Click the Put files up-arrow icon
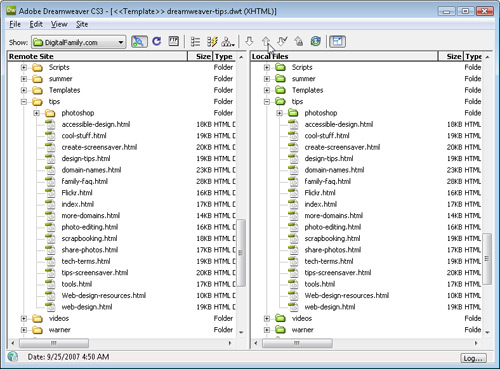Screen dimensions: 500x369 [266, 42]
